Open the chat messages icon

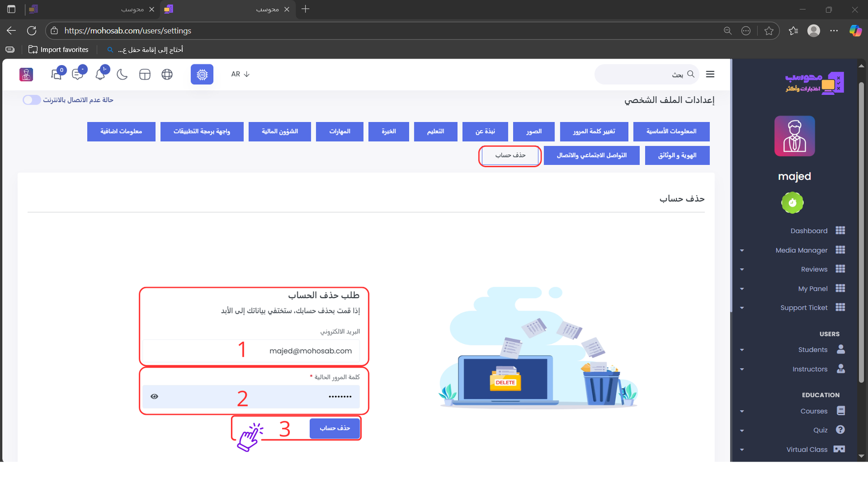[78, 74]
